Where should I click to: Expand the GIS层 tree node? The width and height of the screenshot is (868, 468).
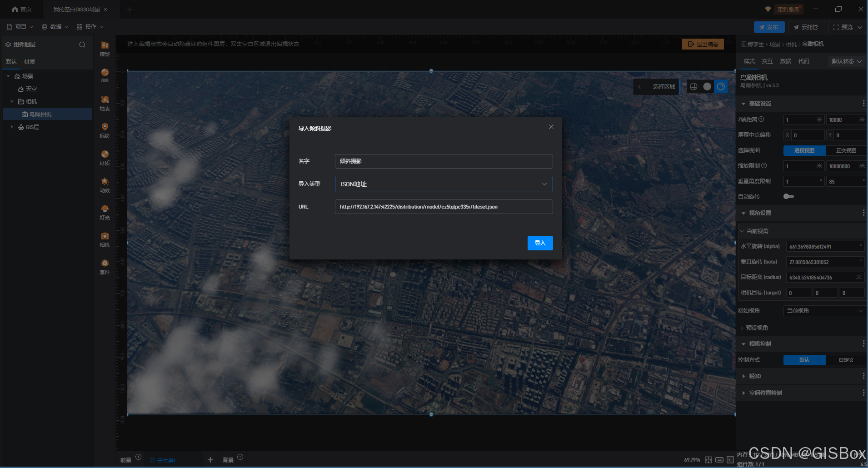click(x=12, y=127)
